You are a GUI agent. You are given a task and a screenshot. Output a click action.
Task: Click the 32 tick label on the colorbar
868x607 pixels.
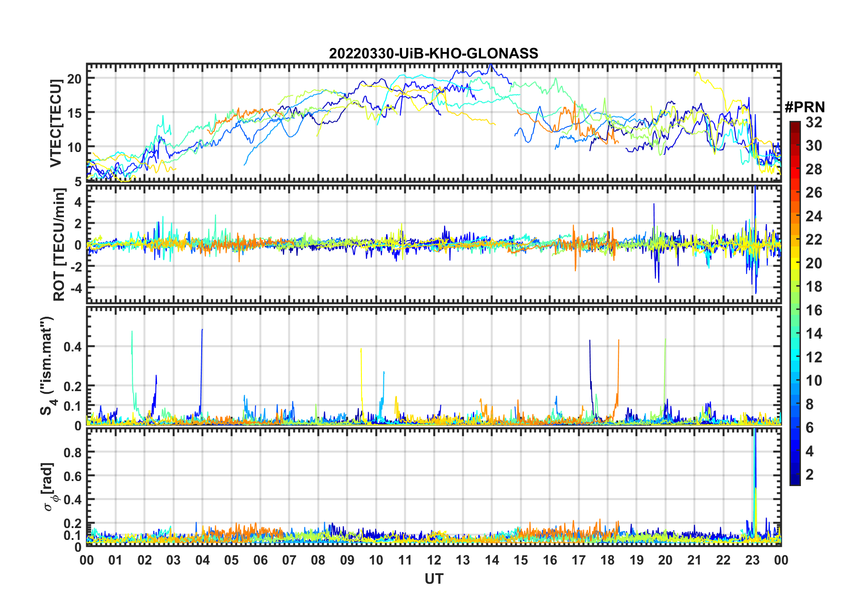(x=814, y=122)
